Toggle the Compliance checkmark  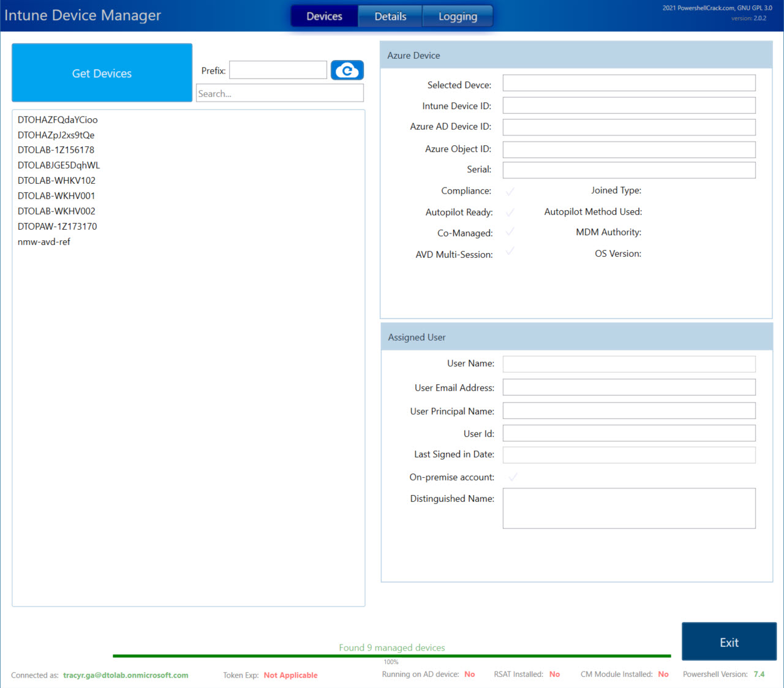click(x=510, y=191)
